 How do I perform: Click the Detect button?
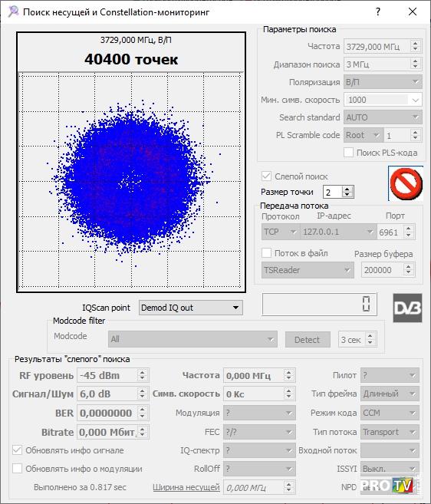tap(308, 339)
